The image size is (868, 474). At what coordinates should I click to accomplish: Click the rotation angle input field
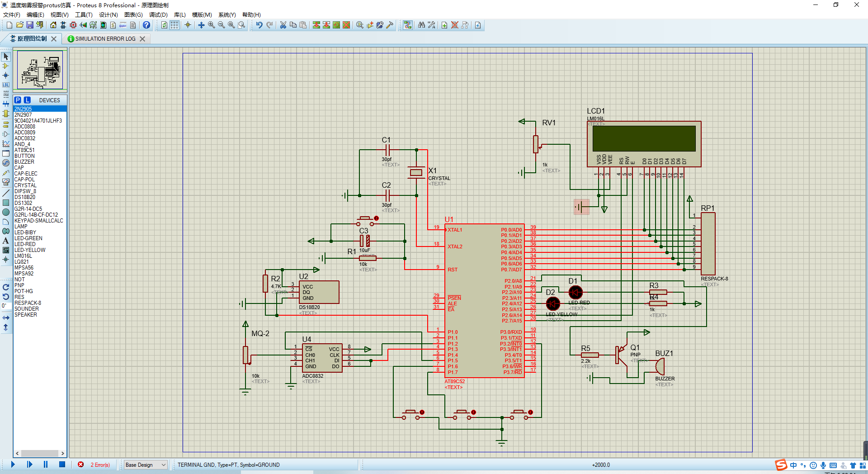click(5, 306)
